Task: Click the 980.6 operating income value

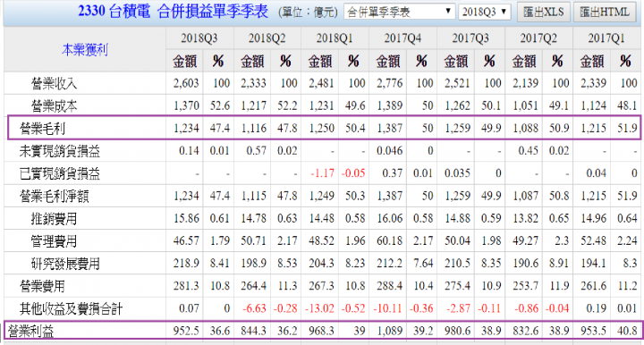Action: [458, 331]
